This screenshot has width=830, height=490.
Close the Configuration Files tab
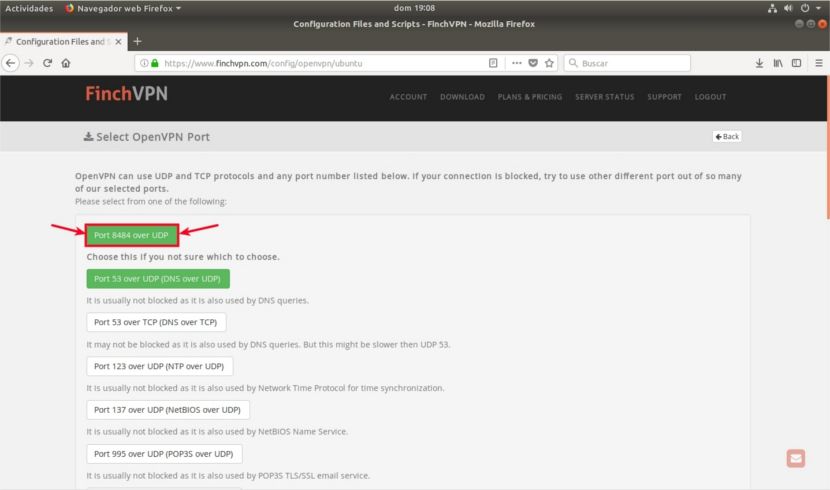[x=118, y=41]
